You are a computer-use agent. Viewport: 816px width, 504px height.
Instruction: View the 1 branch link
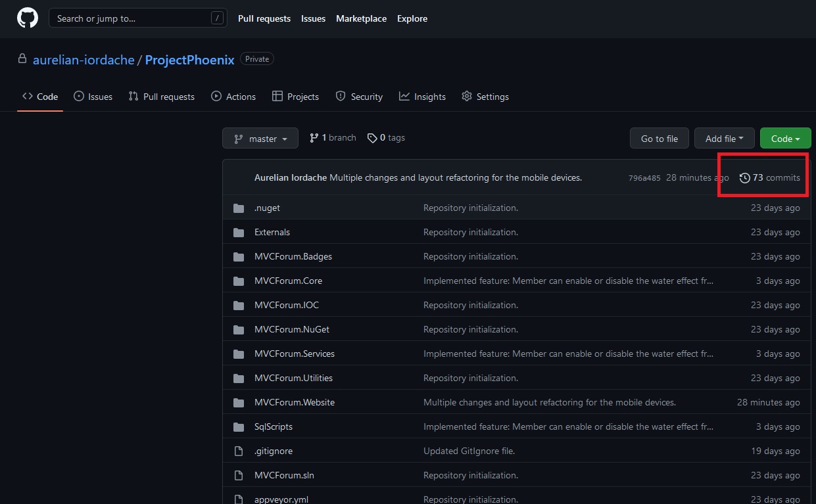tap(333, 138)
